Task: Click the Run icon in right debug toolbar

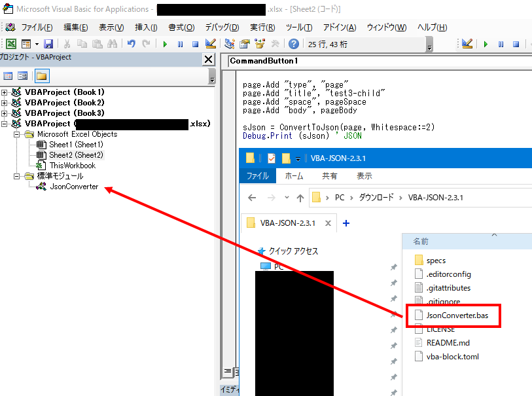Action: coord(486,44)
